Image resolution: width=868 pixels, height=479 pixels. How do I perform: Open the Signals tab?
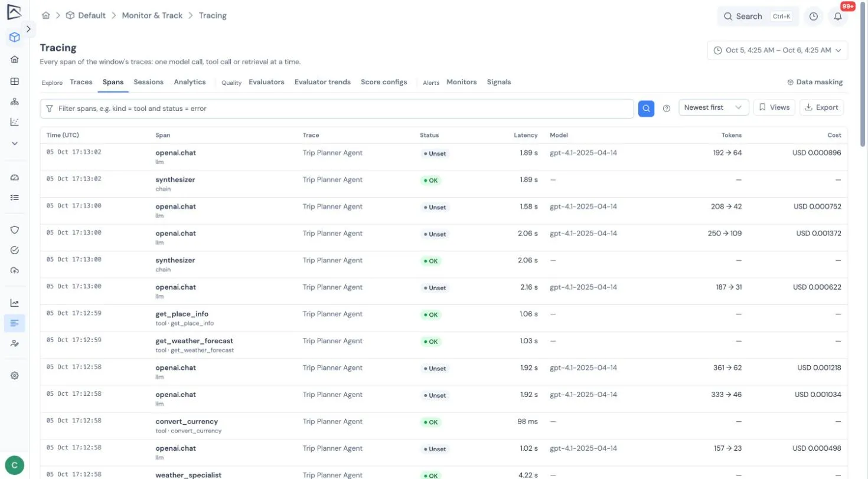(499, 83)
